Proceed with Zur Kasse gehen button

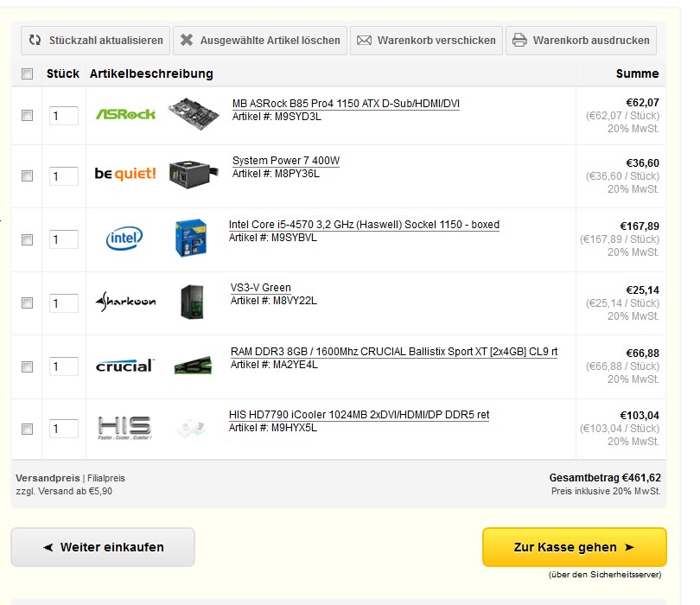pos(574,547)
